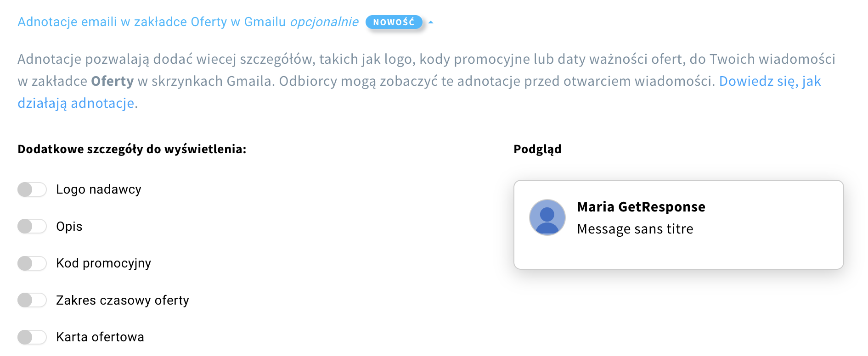Click the Message sans titre subject line
868x356 pixels.
click(x=636, y=229)
